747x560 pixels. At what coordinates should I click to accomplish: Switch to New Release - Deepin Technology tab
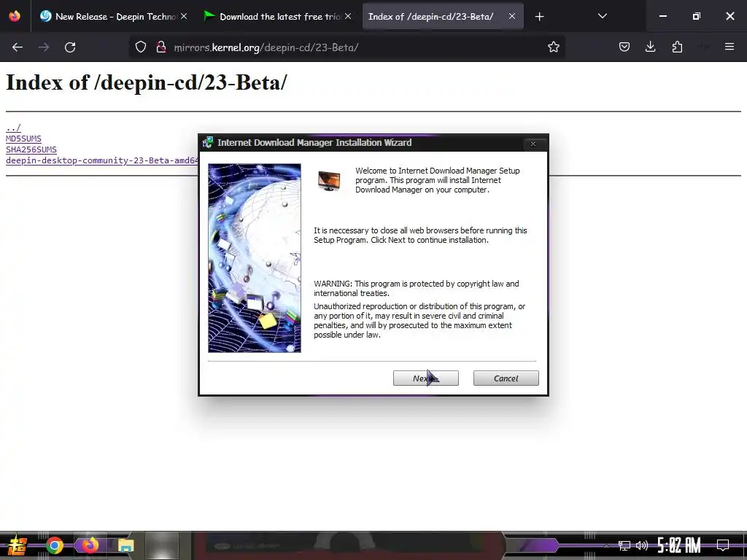pos(109,17)
